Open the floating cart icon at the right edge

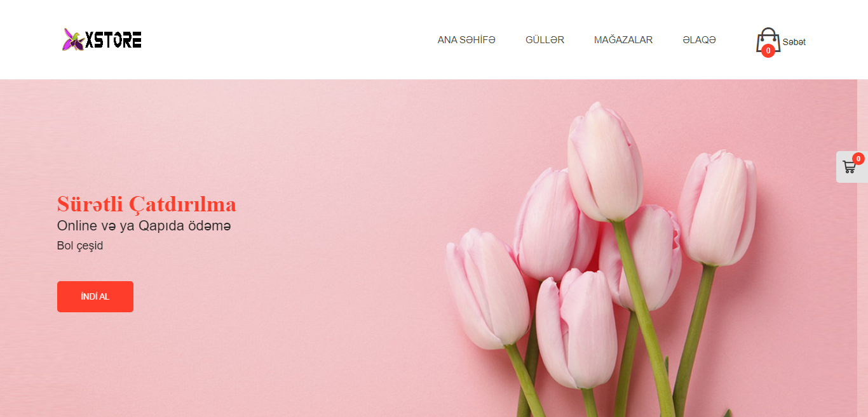pyautogui.click(x=849, y=167)
